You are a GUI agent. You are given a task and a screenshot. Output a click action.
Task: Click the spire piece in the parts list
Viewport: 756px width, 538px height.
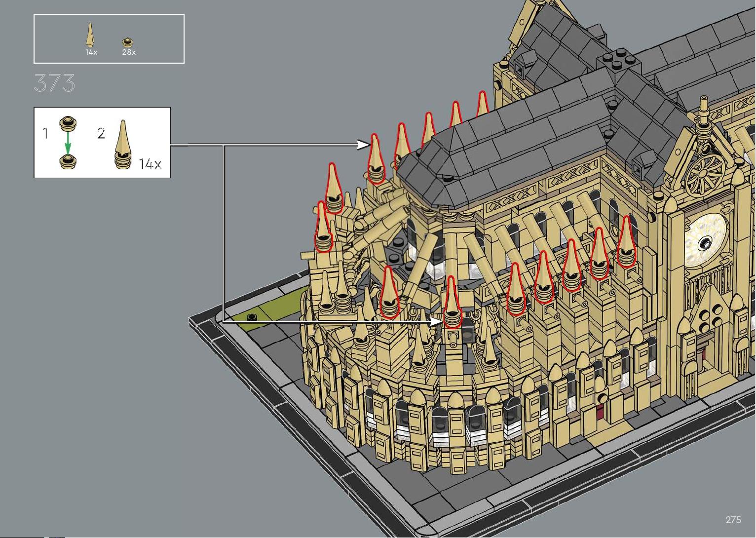pyautogui.click(x=90, y=35)
